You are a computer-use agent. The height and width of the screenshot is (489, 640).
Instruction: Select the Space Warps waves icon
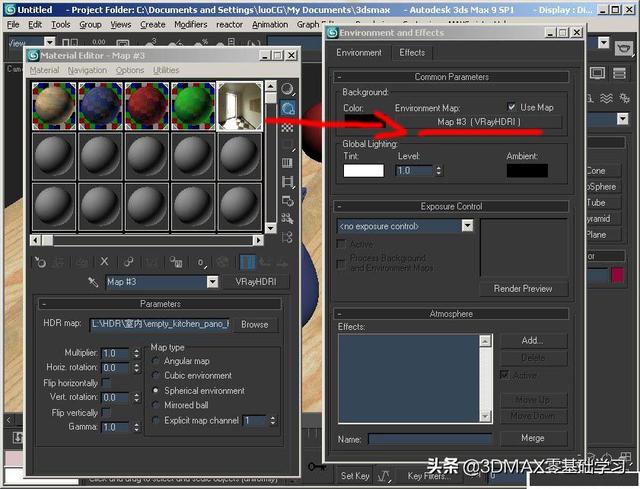607,98
